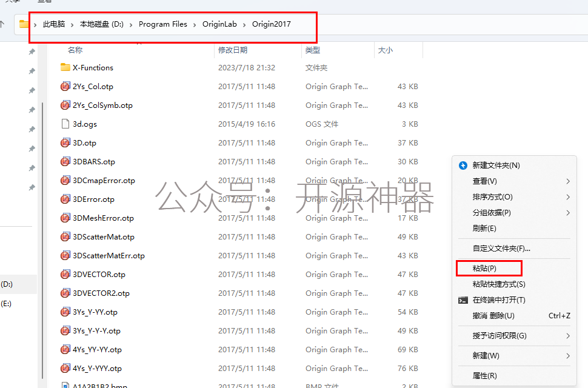The image size is (588, 388).
Task: Click the X-Functions folder icon
Action: point(65,67)
